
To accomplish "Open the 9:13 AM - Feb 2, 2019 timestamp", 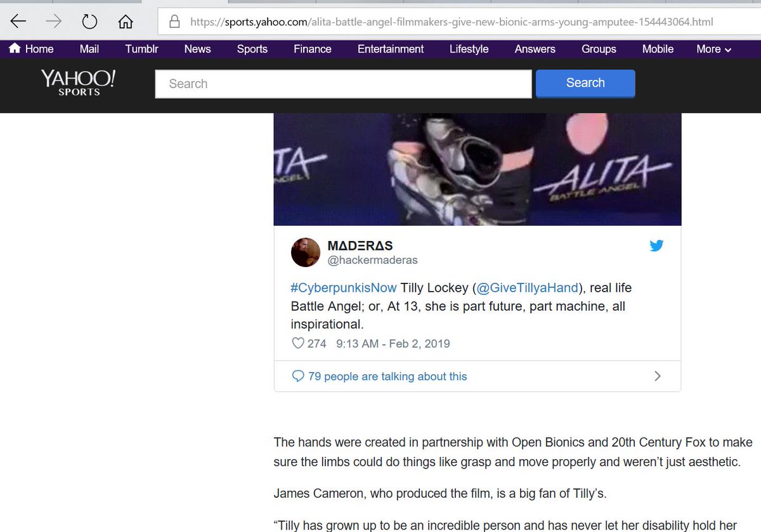I will [393, 344].
